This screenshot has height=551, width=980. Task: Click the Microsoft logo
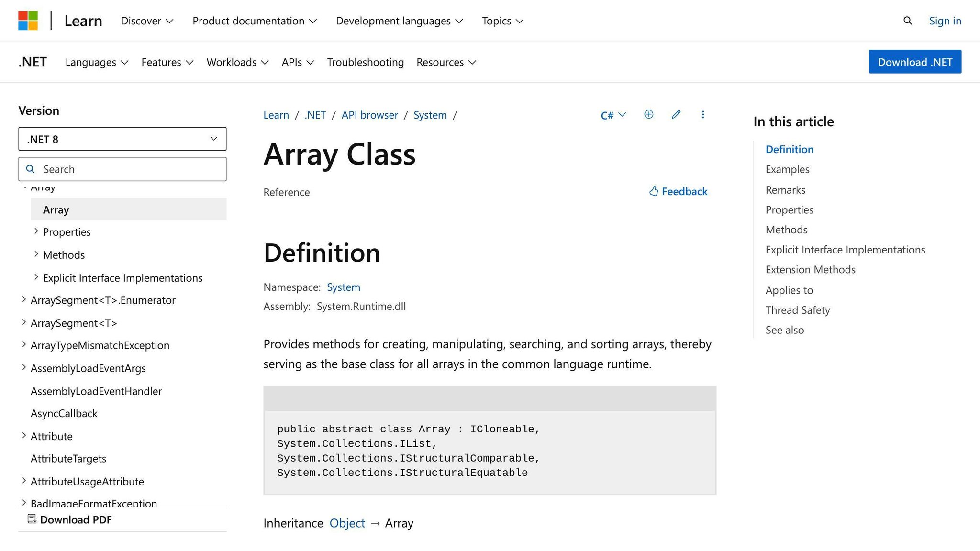coord(27,20)
